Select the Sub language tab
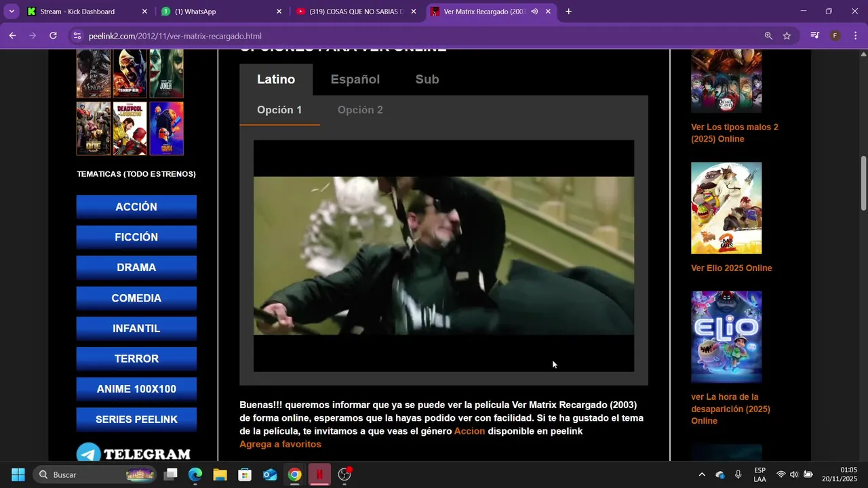Image resolution: width=868 pixels, height=488 pixels. [x=427, y=79]
